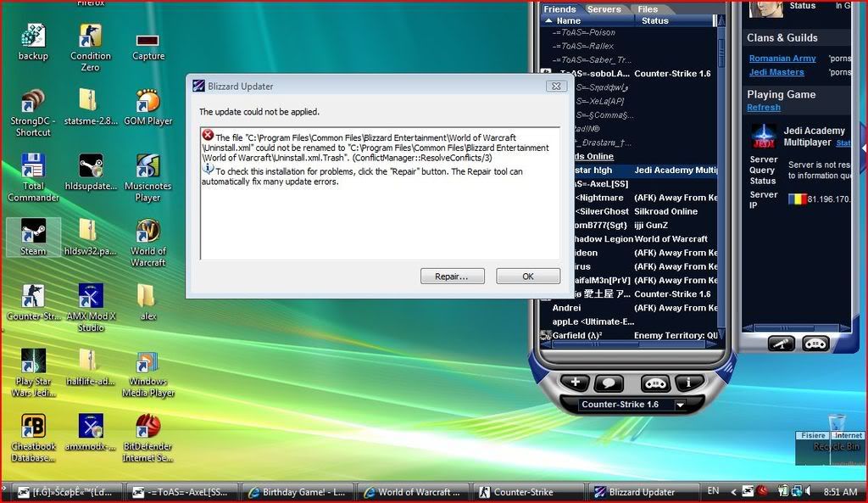Click the gamepad button beside info button
This screenshot has width=868, height=503.
[654, 383]
